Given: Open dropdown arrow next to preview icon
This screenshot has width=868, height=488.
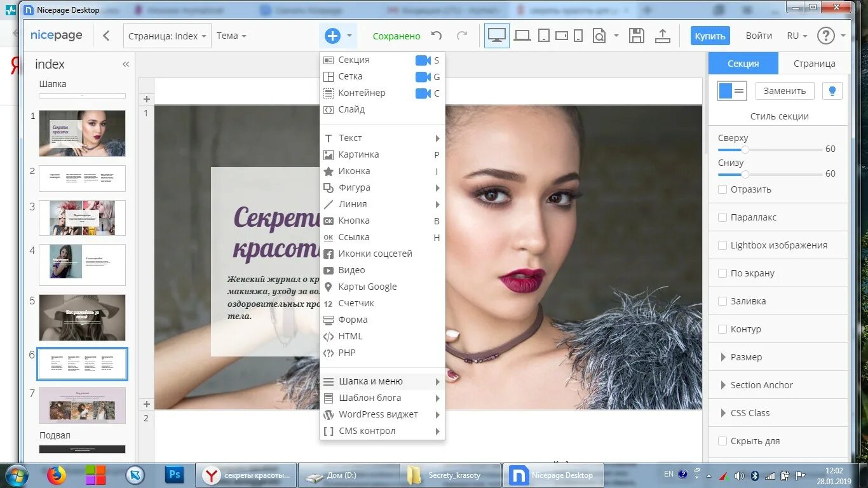Looking at the screenshot, I should coord(616,36).
